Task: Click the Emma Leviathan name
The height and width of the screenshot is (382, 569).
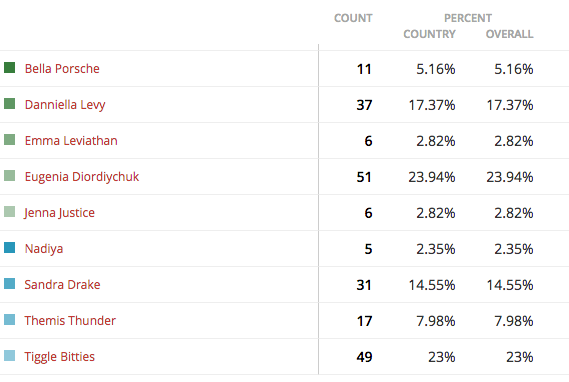Action: [x=71, y=141]
